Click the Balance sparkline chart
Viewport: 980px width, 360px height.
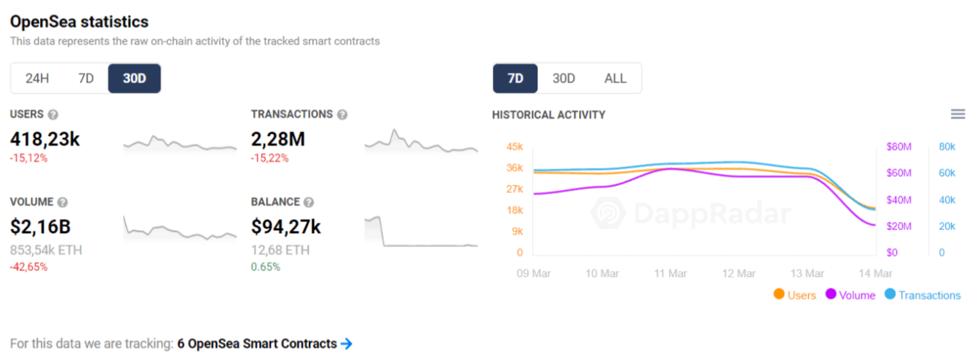point(421,232)
